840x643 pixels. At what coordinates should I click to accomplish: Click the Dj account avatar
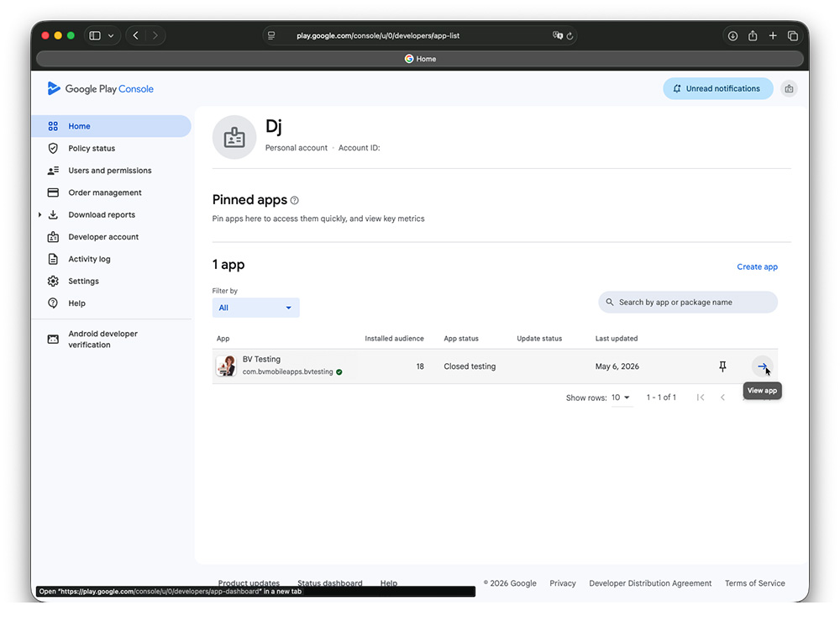234,137
